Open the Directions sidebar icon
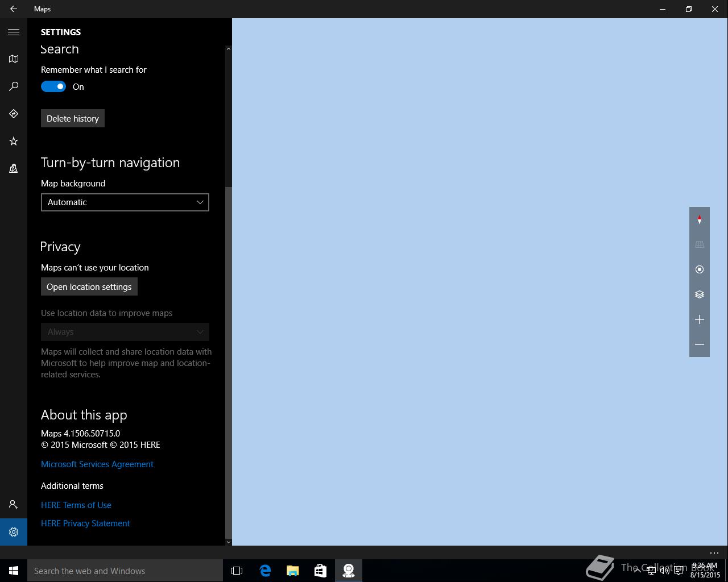This screenshot has height=582, width=728. 14,114
